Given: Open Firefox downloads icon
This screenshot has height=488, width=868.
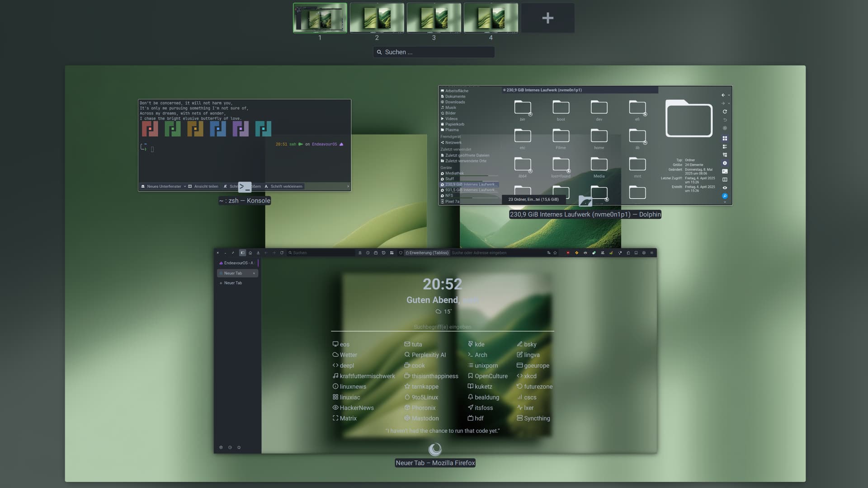Looking at the screenshot, I should (x=258, y=253).
